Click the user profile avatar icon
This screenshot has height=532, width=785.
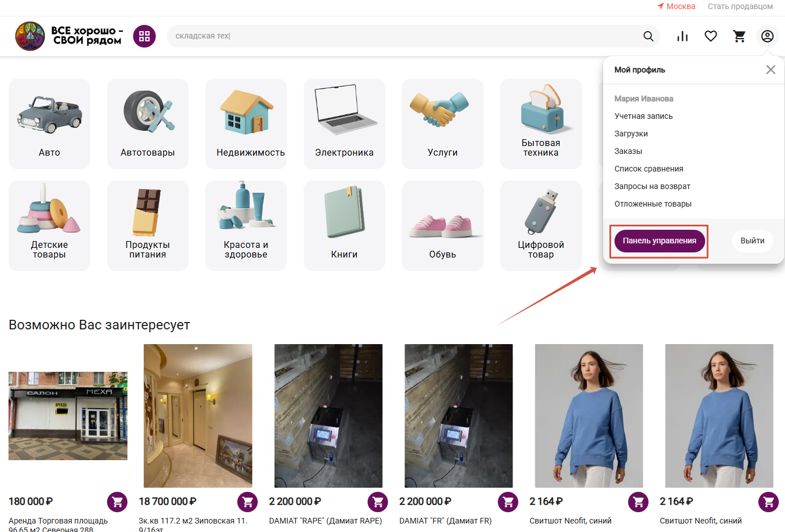coord(767,36)
